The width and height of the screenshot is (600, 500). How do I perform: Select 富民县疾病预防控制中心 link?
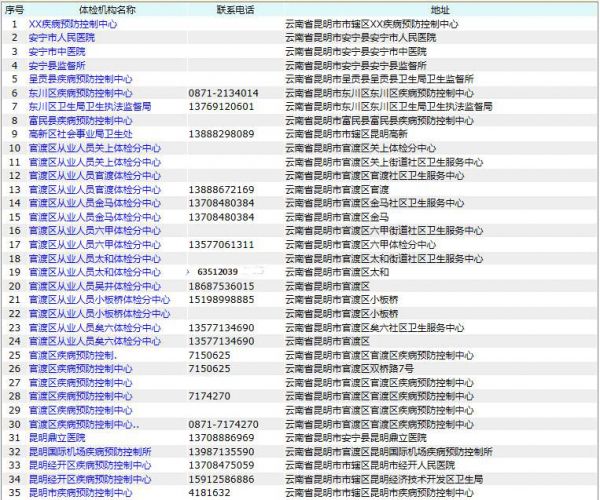tap(80, 119)
